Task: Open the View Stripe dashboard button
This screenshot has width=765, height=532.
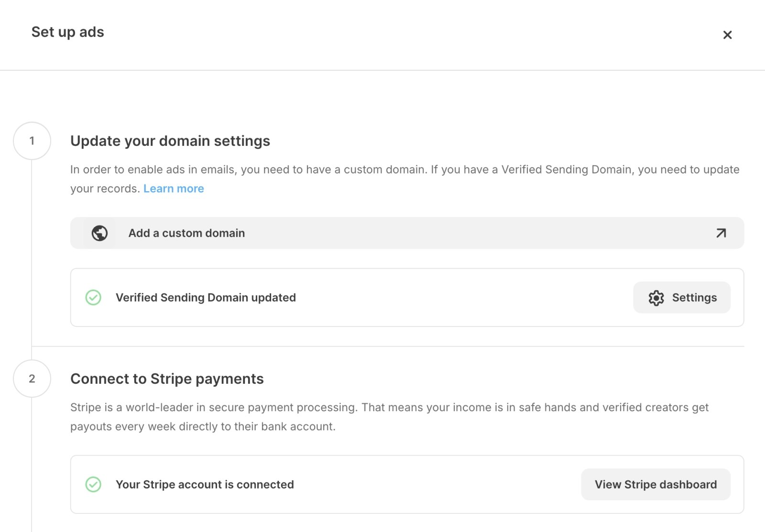Action: pos(656,484)
